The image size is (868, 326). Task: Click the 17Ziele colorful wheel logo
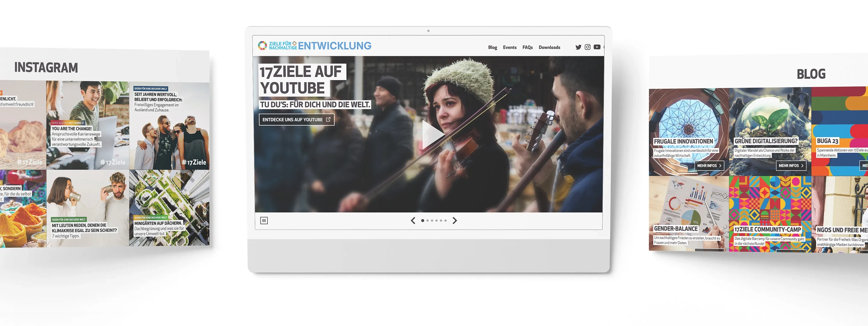263,46
